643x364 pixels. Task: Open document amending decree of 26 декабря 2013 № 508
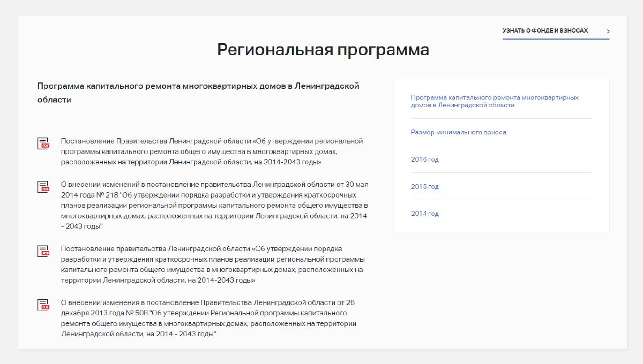(x=208, y=318)
